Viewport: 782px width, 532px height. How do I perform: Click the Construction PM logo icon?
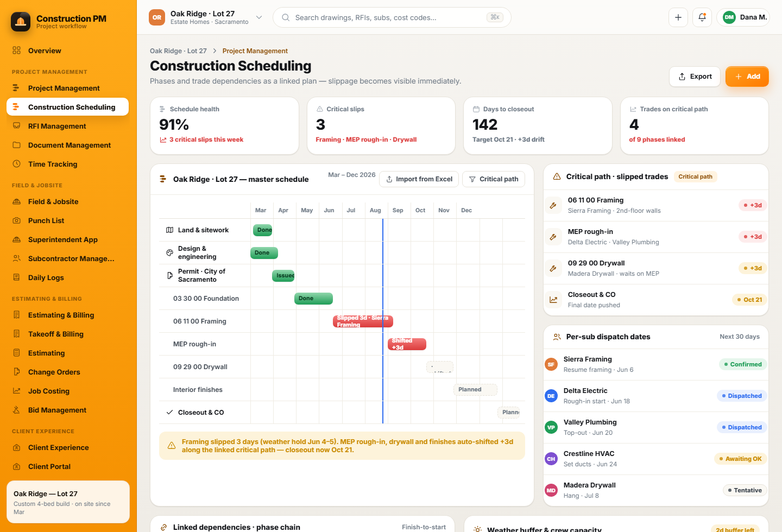[x=21, y=22]
